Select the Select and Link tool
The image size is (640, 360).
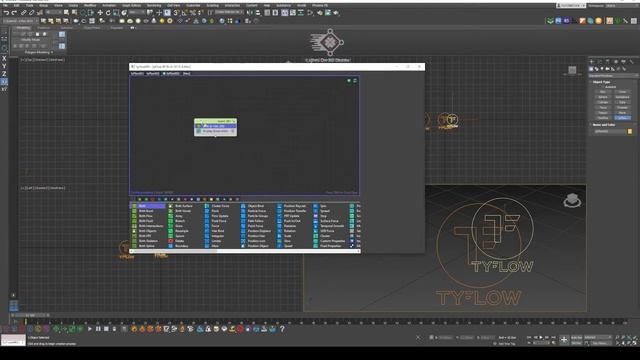(23, 13)
